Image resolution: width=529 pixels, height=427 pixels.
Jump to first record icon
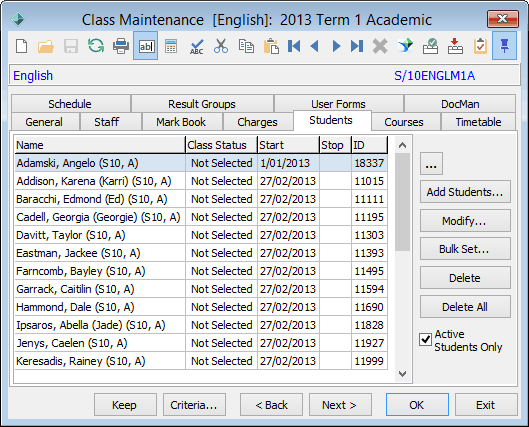tap(294, 46)
